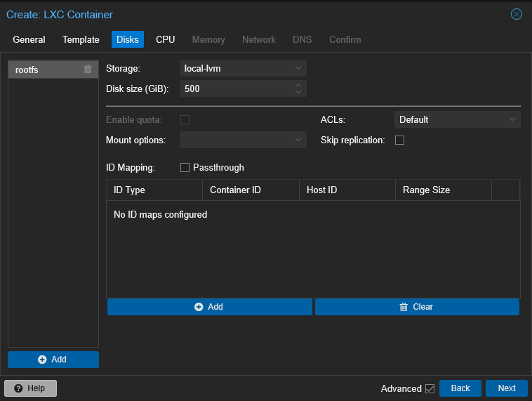Enable Skip replication checkbox
532x401 pixels.
(399, 140)
